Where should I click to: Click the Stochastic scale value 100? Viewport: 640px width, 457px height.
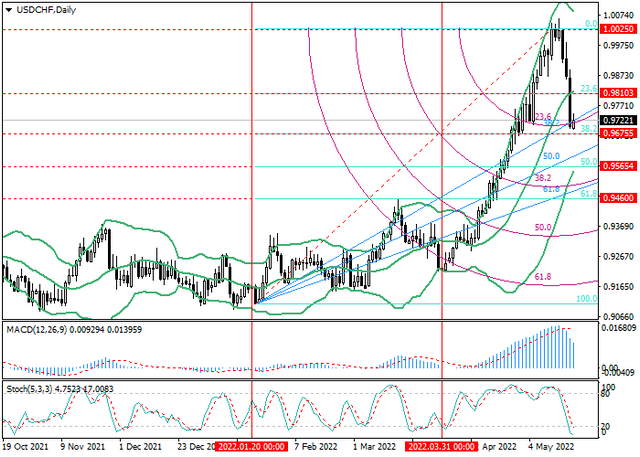[x=609, y=386]
